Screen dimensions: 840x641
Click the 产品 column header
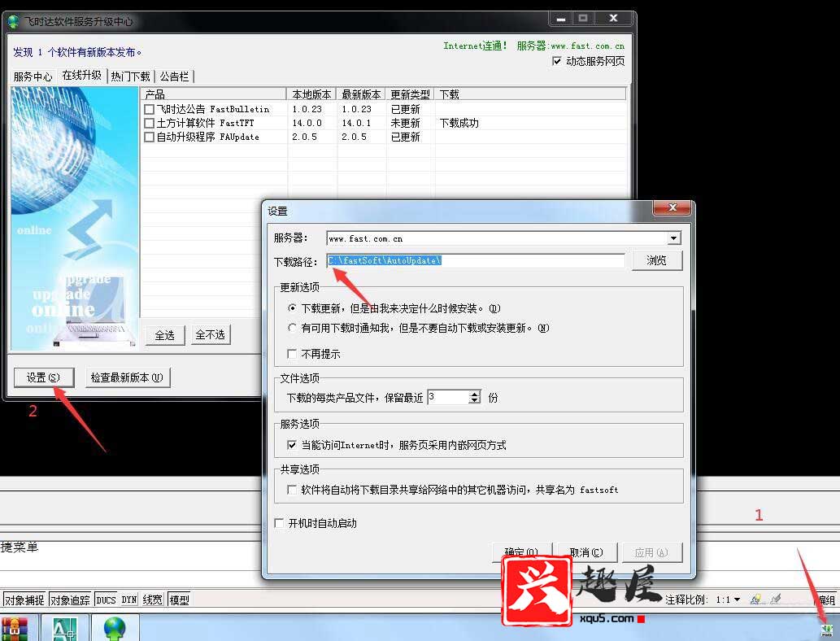(215, 94)
